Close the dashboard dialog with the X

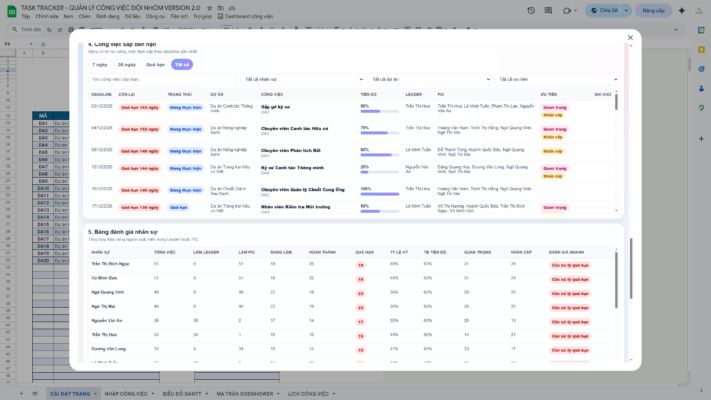[x=630, y=38]
